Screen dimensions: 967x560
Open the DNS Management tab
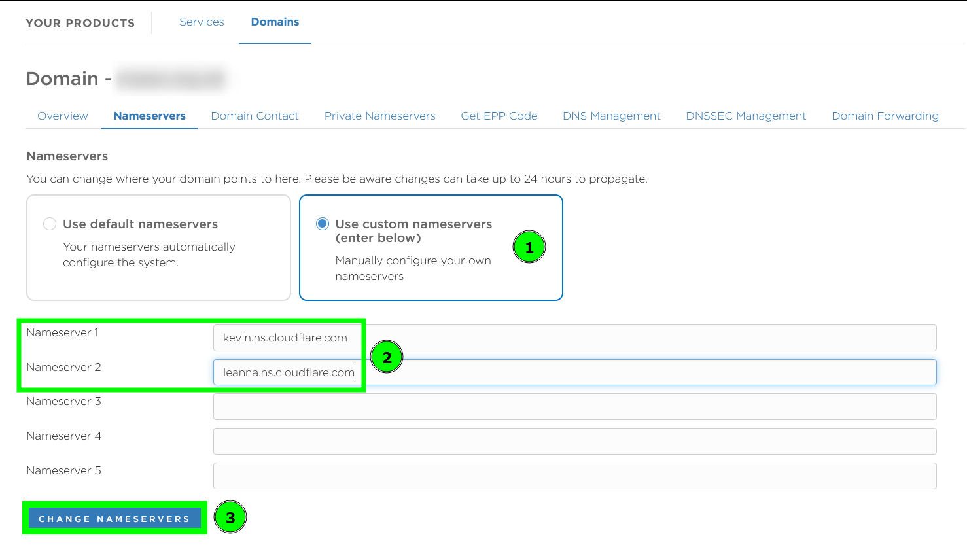coord(611,116)
